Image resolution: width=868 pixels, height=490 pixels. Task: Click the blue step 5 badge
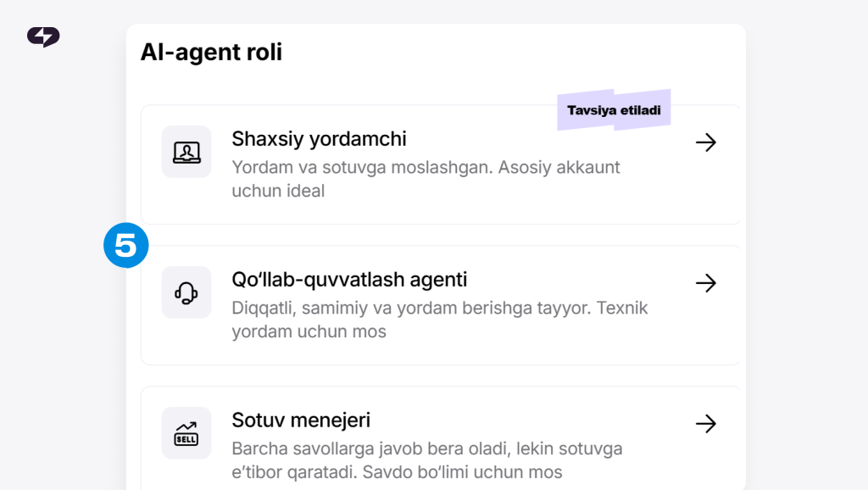pos(126,245)
